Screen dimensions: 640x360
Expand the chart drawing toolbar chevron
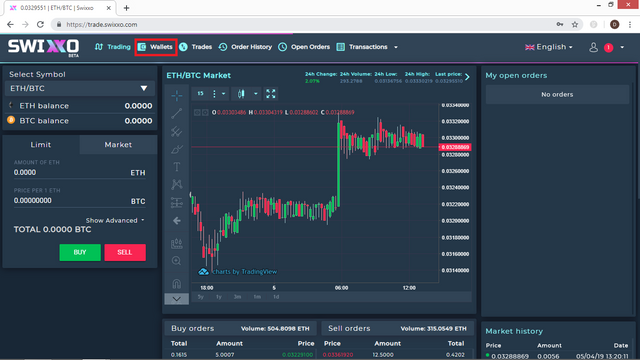coord(177,299)
